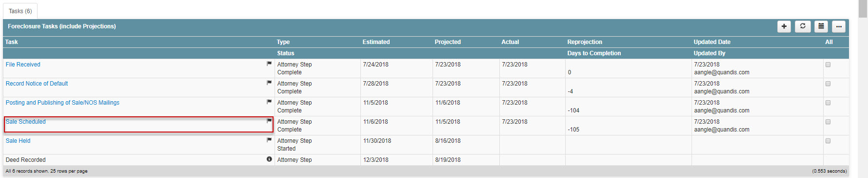Screen dimensions: 868x178
Task: Switch to the Tasks (6) tab
Action: coord(20,11)
